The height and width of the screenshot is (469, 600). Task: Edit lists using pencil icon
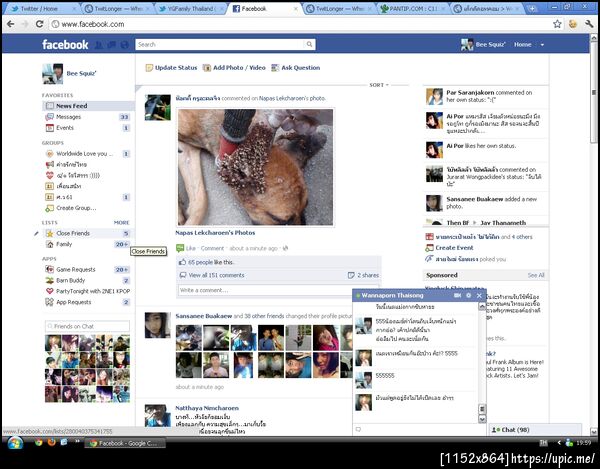tap(36, 233)
